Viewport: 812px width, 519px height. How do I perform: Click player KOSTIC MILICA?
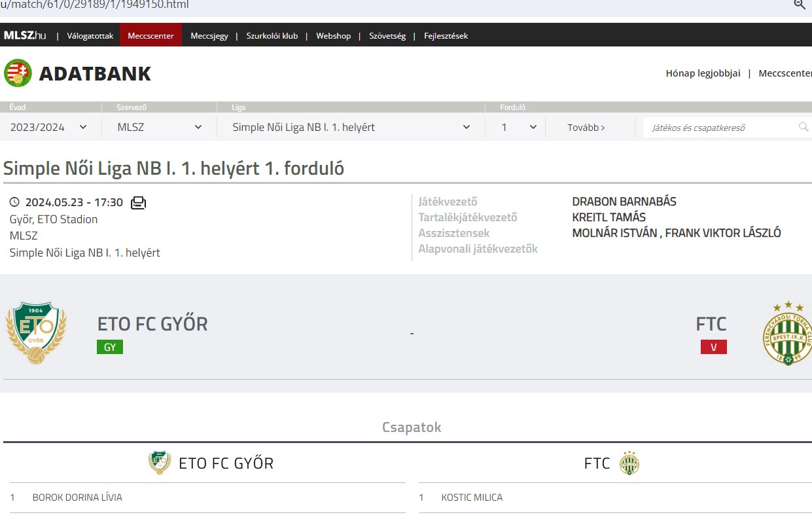click(x=472, y=497)
